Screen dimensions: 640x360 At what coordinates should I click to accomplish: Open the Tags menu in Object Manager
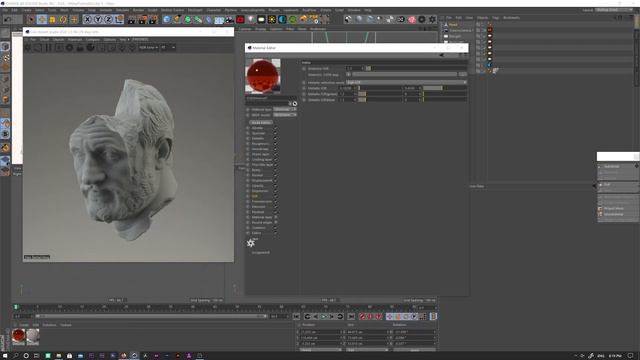pos(496,18)
